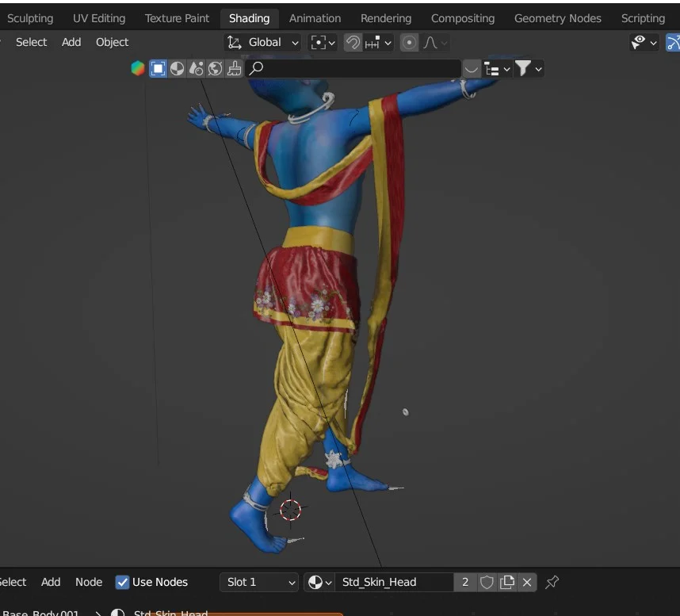Viewport: 680px width, 616px height.
Task: Click the rendered shading globe icon
Action: [x=215, y=69]
